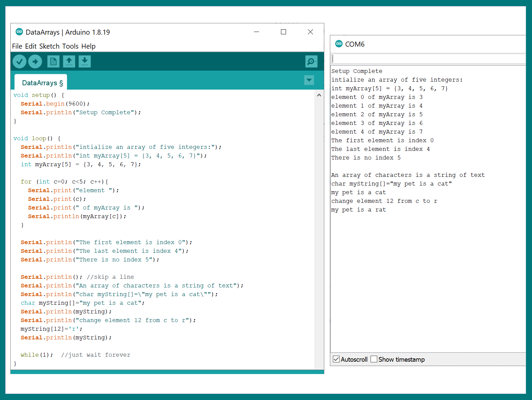The height and width of the screenshot is (400, 532).
Task: Open the Serial Monitor magnifier icon
Action: [311, 61]
